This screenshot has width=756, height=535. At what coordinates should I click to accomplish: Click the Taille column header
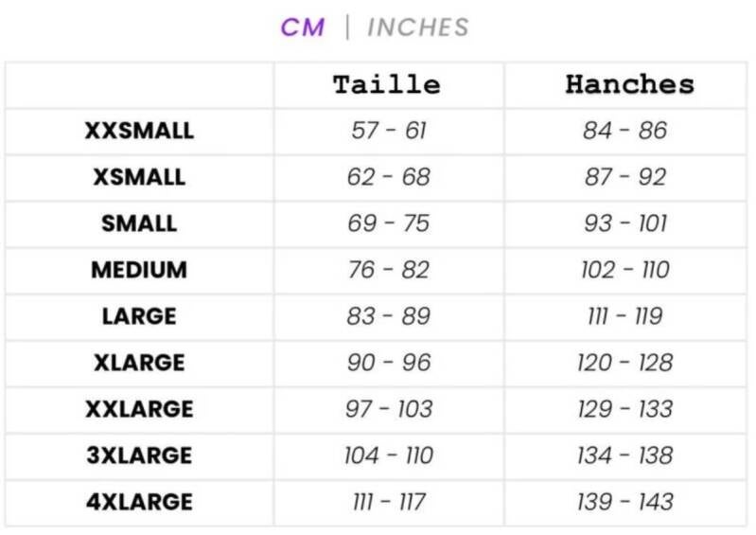pyautogui.click(x=387, y=84)
